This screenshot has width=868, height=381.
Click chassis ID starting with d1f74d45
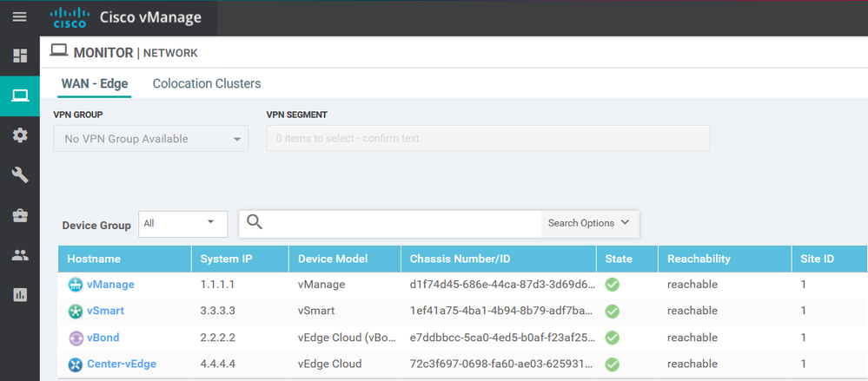503,285
